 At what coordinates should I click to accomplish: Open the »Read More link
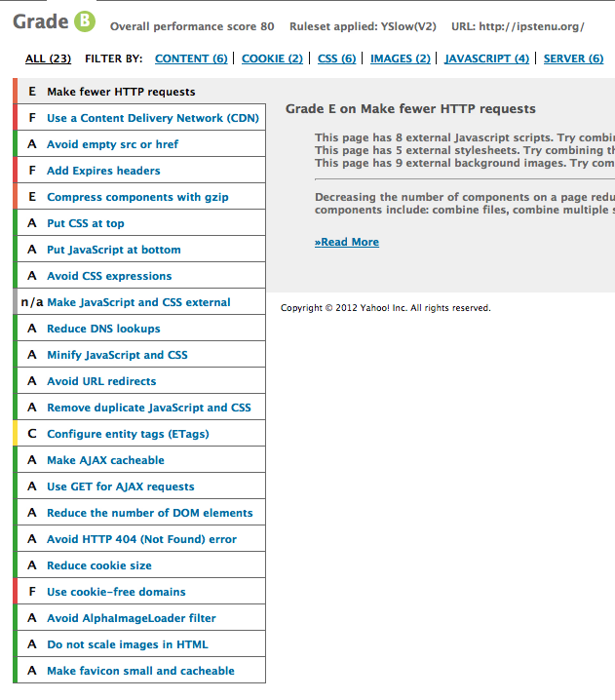tap(347, 242)
